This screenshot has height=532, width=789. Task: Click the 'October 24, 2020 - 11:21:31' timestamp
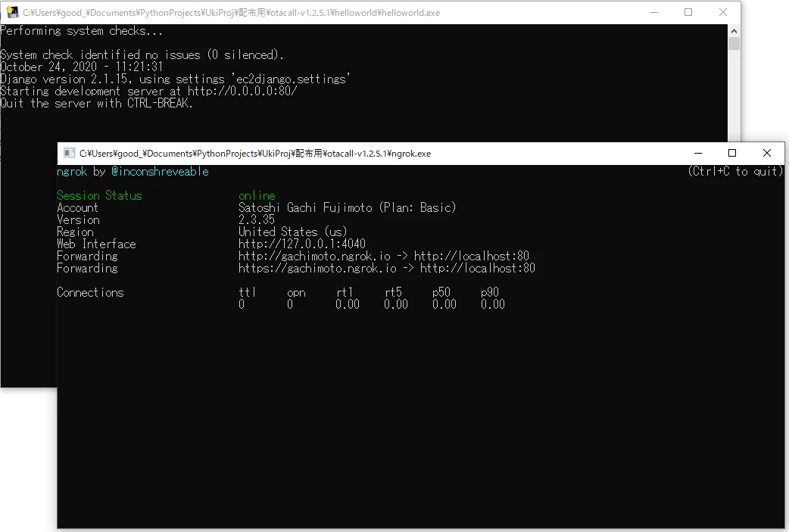(82, 67)
